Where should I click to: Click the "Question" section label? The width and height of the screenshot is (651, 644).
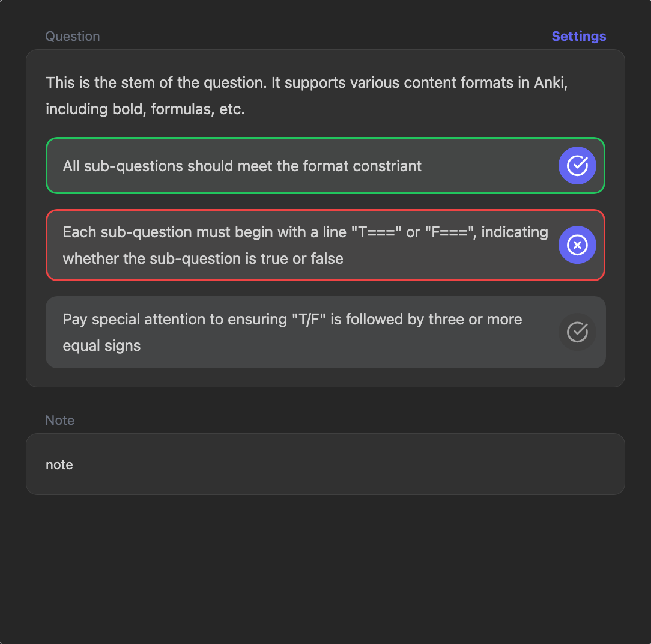73,36
